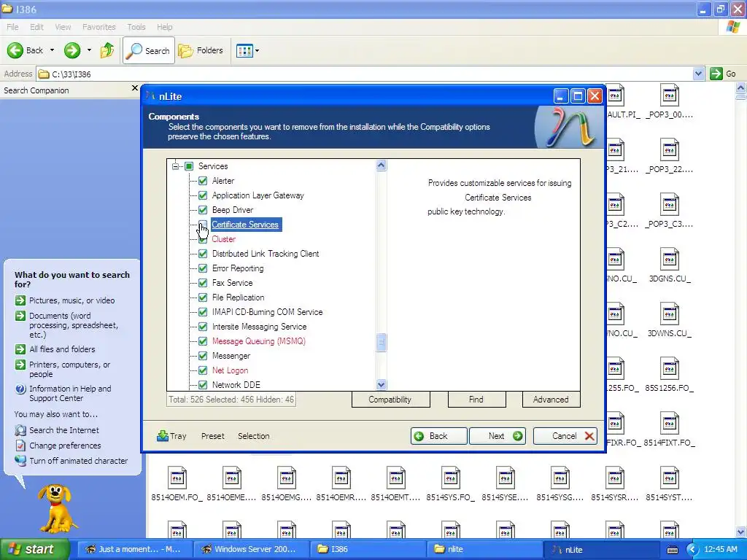The image size is (747, 560).
Task: Click Change preferences link
Action: pos(65,446)
